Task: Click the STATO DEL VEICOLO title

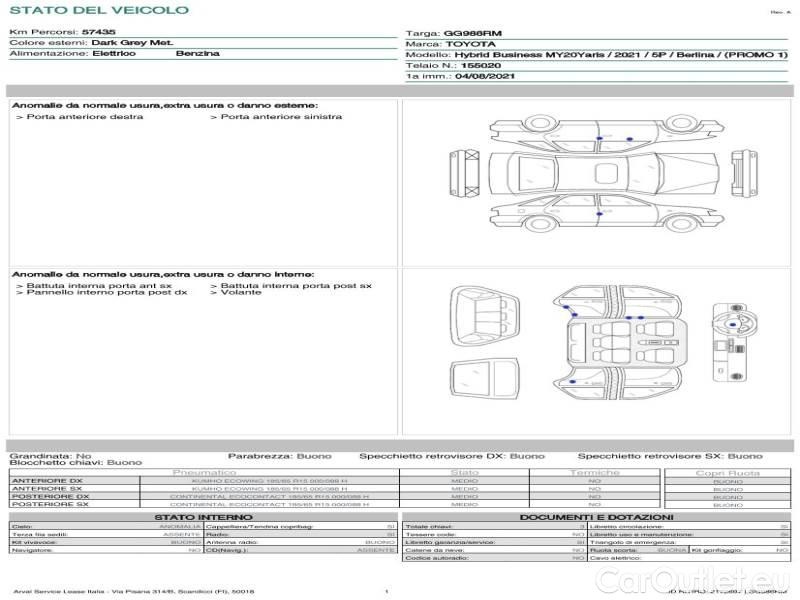Action: 99,11
